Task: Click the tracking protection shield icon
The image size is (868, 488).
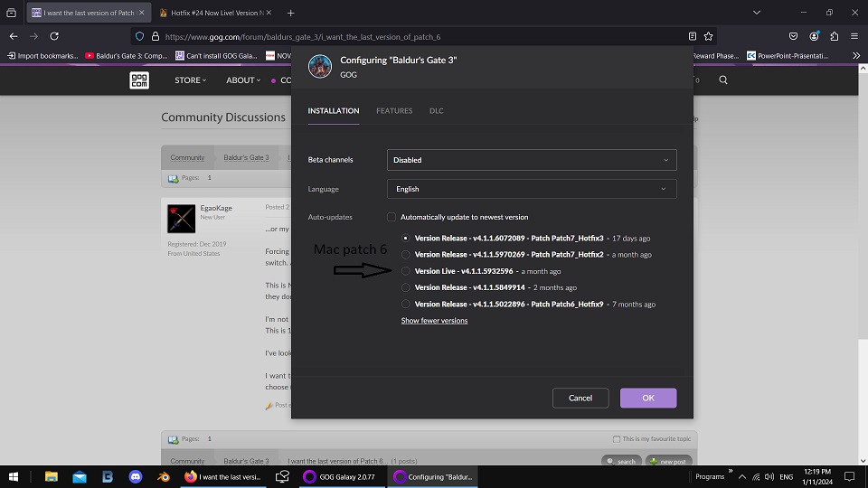Action: (139, 36)
